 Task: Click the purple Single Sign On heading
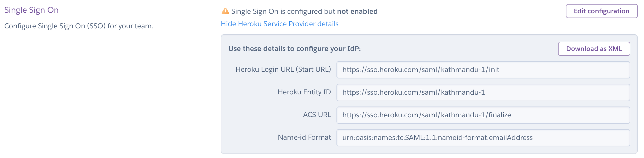(31, 10)
